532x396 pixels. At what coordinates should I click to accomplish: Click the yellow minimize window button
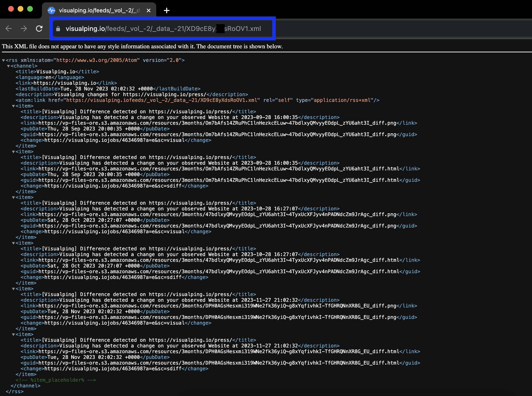(x=21, y=9)
